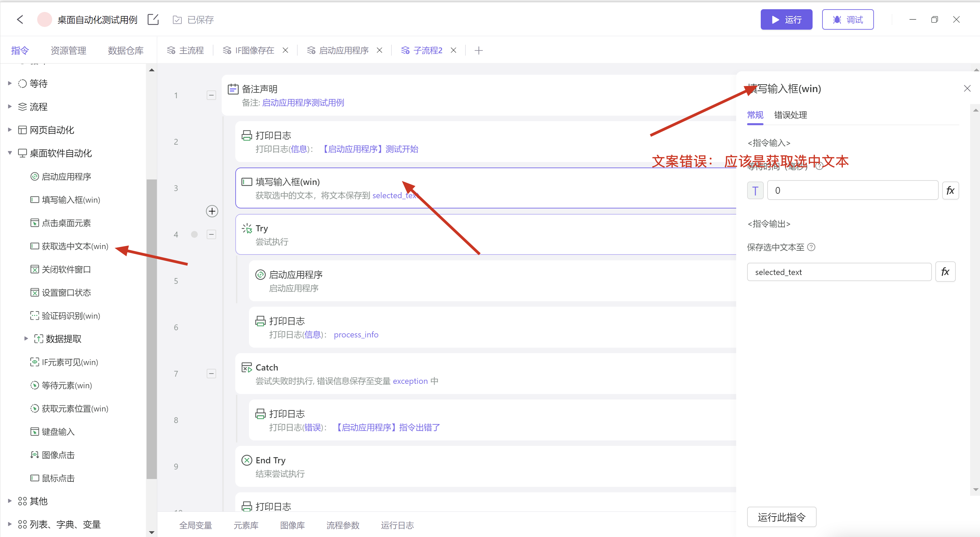Click fx button beside selected_text field

pyautogui.click(x=945, y=272)
